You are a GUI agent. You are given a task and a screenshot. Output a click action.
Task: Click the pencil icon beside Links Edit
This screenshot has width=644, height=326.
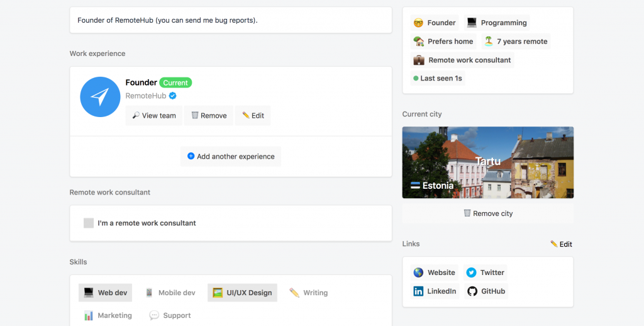pyautogui.click(x=553, y=244)
